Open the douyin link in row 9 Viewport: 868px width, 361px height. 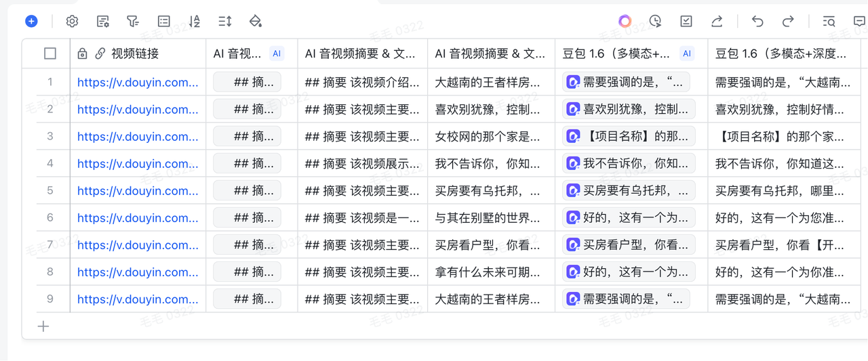point(138,299)
